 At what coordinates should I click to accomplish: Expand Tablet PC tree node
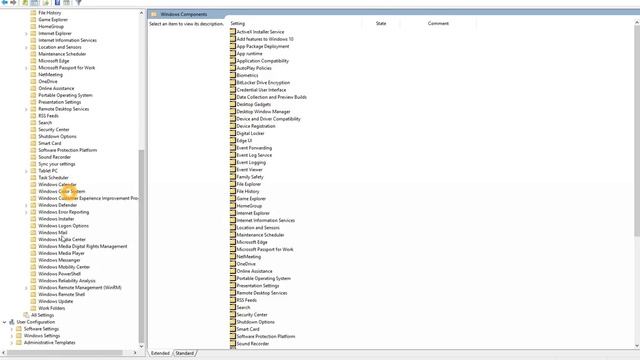27,171
